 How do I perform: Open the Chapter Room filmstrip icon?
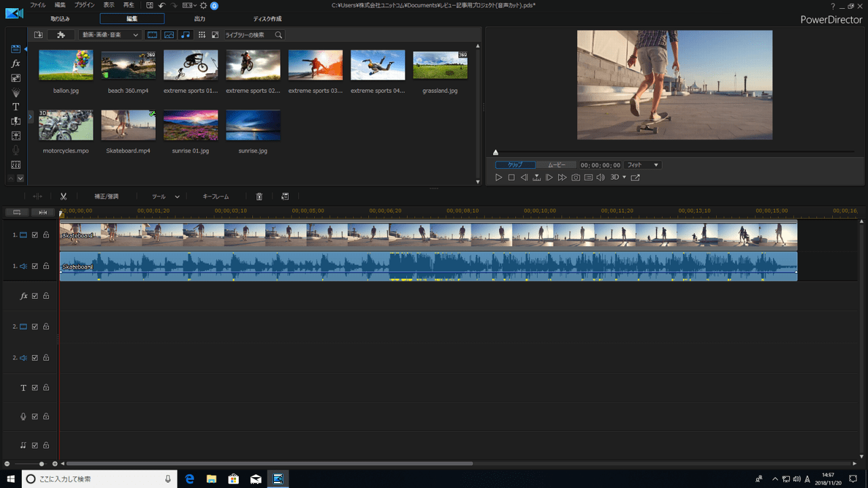16,165
